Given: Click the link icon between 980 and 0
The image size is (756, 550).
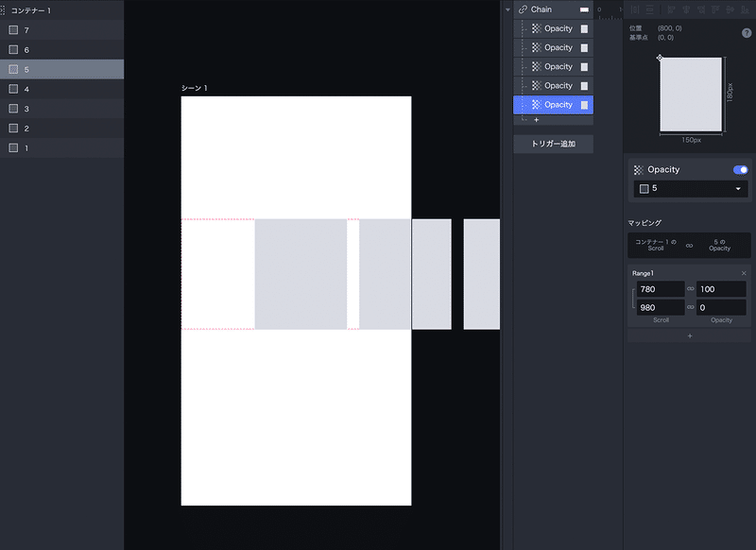Looking at the screenshot, I should click(691, 307).
